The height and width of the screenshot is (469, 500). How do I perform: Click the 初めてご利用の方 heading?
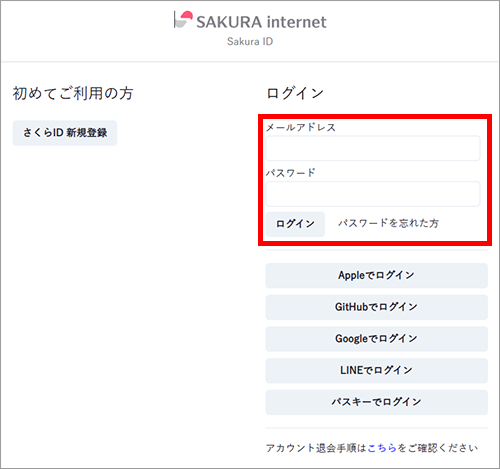click(x=73, y=93)
